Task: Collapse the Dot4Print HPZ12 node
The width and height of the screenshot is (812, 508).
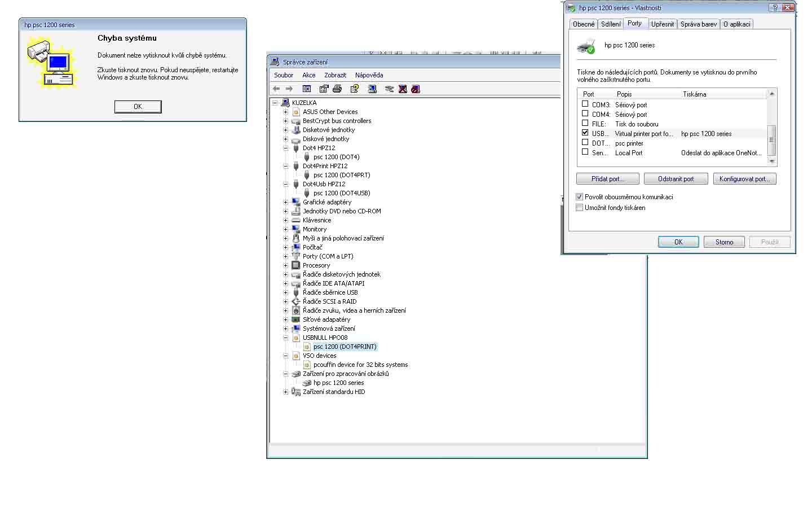Action: [x=285, y=166]
